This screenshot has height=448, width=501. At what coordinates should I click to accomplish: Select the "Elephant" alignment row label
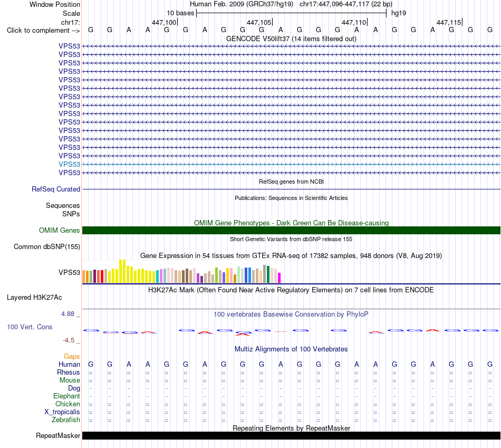click(66, 396)
